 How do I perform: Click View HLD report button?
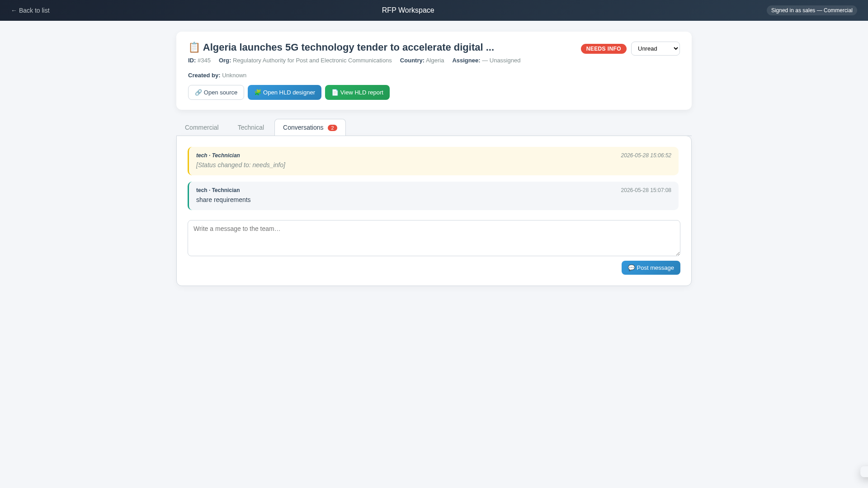coord(357,93)
